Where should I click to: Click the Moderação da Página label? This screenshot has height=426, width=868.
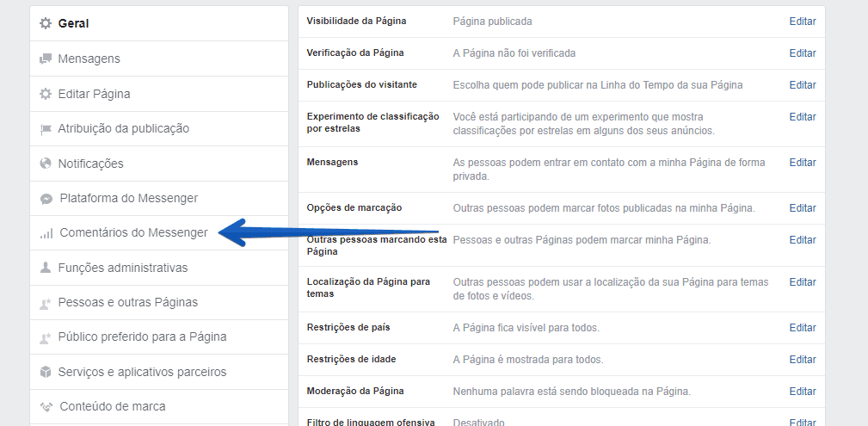pos(355,391)
